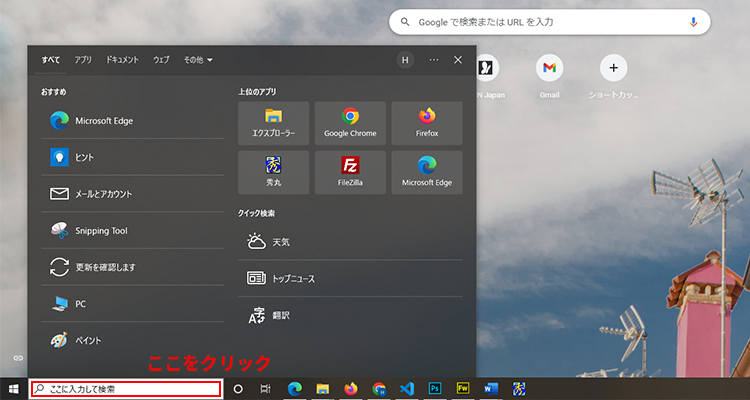Switch to the ウェブ search tab
Screen dimensions: 750x400
pos(161,60)
